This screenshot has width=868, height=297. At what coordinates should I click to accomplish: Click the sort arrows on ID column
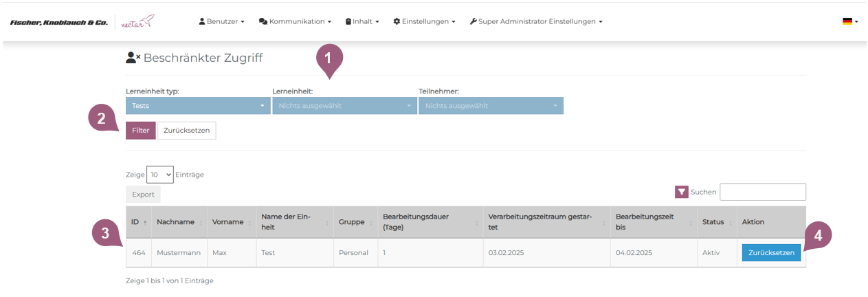(145, 223)
